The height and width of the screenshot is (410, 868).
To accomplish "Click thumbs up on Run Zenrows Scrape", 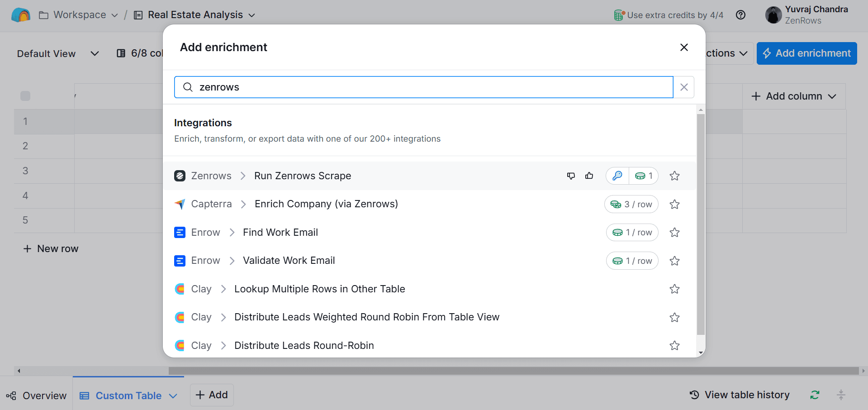I will click(589, 176).
